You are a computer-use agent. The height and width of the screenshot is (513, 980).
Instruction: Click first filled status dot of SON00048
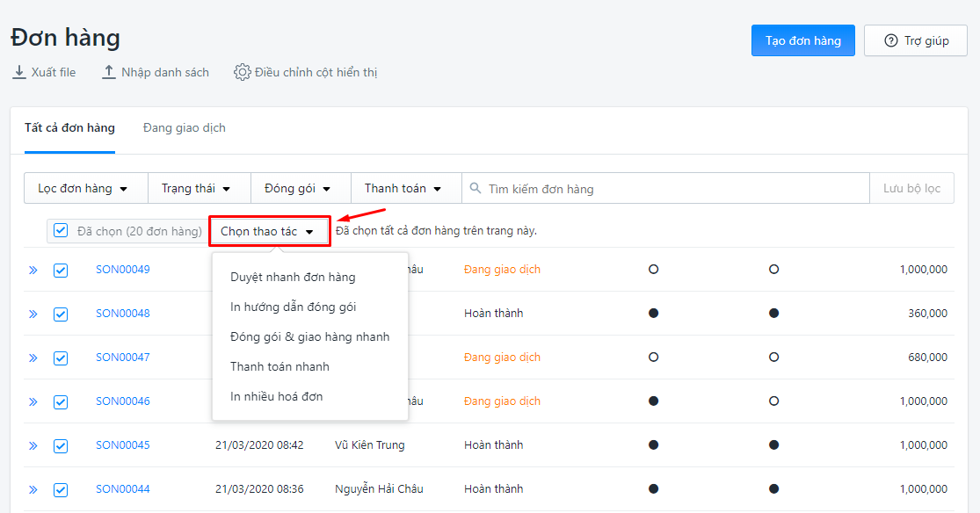point(653,313)
